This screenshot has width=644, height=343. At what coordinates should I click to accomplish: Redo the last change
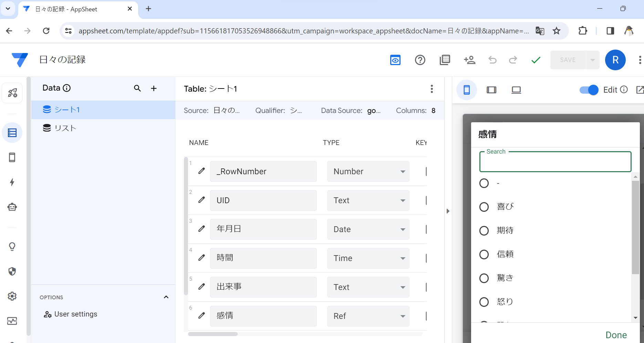click(513, 60)
